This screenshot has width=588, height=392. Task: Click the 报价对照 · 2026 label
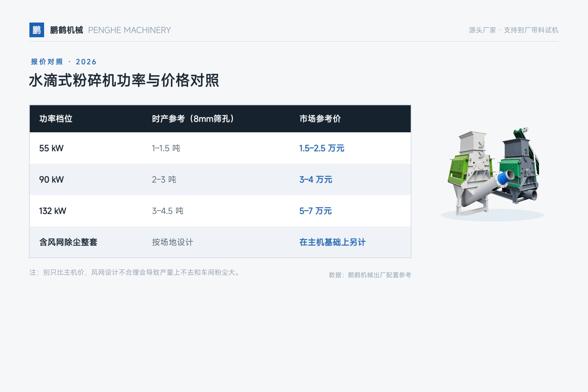point(63,62)
